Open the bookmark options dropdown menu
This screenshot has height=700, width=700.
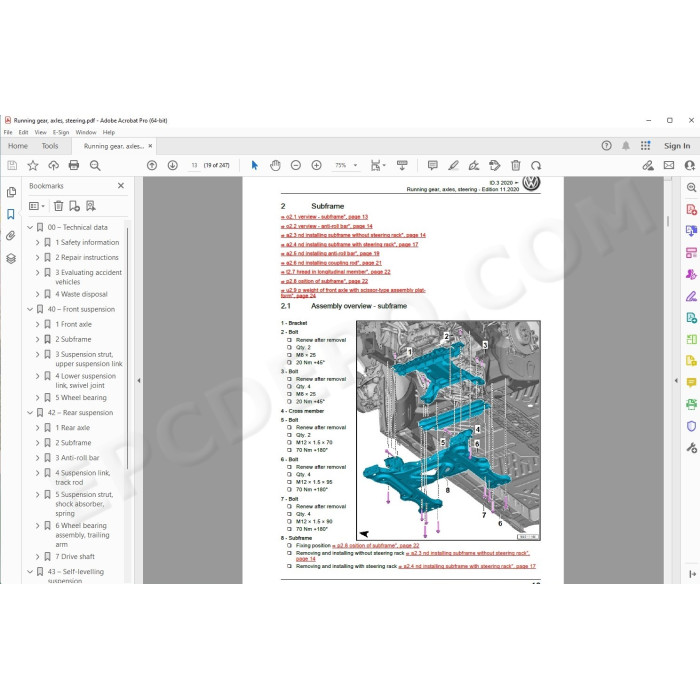point(37,206)
